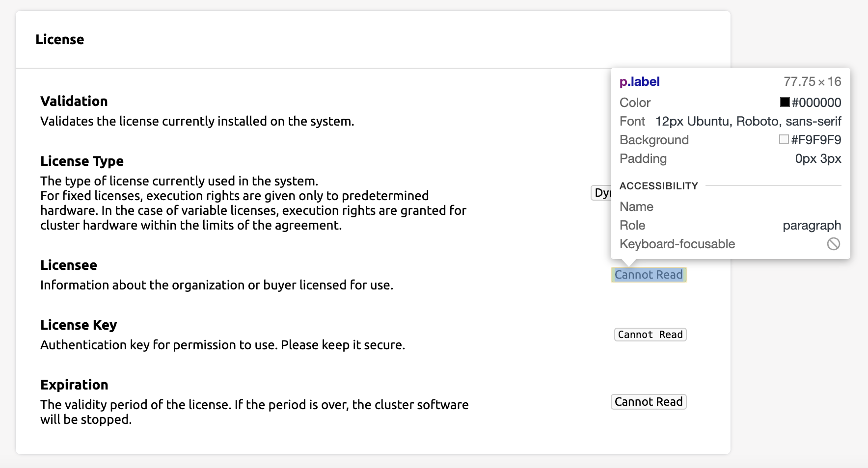Click the Cannot Read badge beside License Key
The height and width of the screenshot is (468, 868).
650,334
